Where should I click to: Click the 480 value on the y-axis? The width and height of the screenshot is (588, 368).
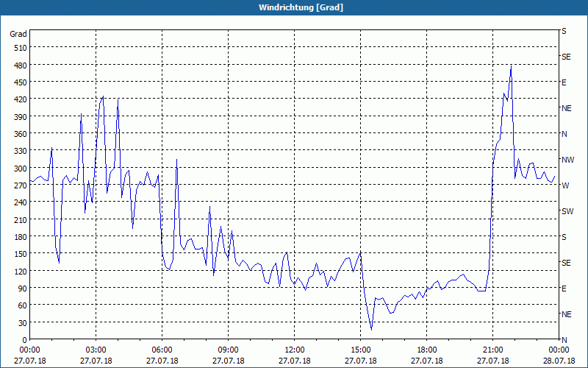[21, 65]
